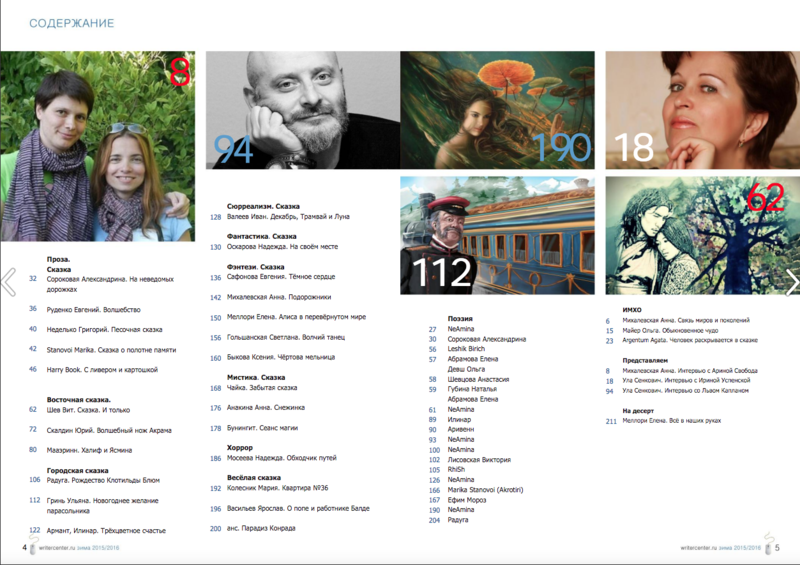Go to the previous page with left arrow
800x565 pixels.
(9, 282)
